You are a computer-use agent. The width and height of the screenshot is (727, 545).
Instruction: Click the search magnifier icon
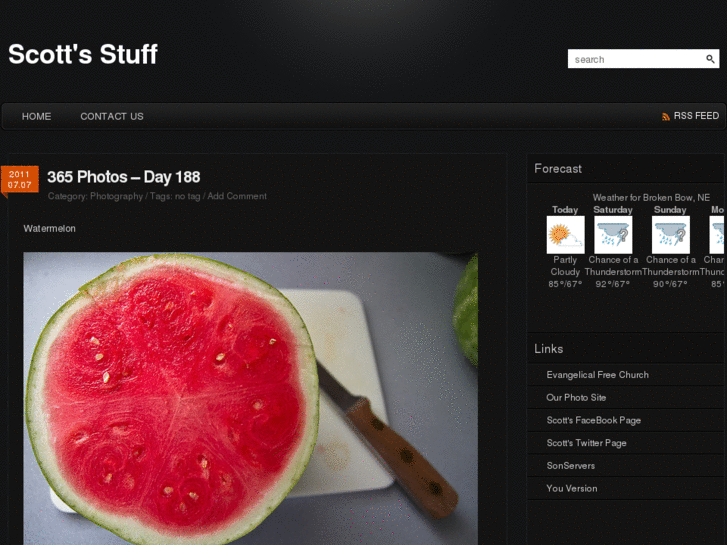[710, 59]
